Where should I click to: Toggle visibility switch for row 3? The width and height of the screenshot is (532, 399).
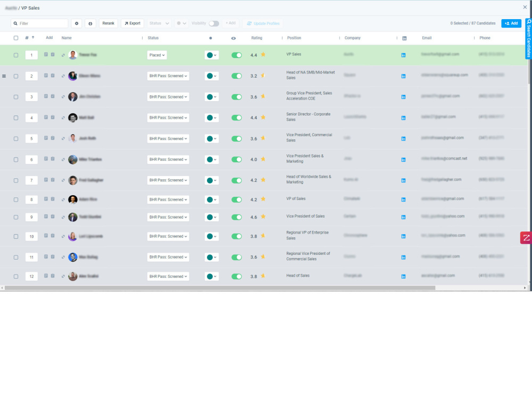[237, 97]
